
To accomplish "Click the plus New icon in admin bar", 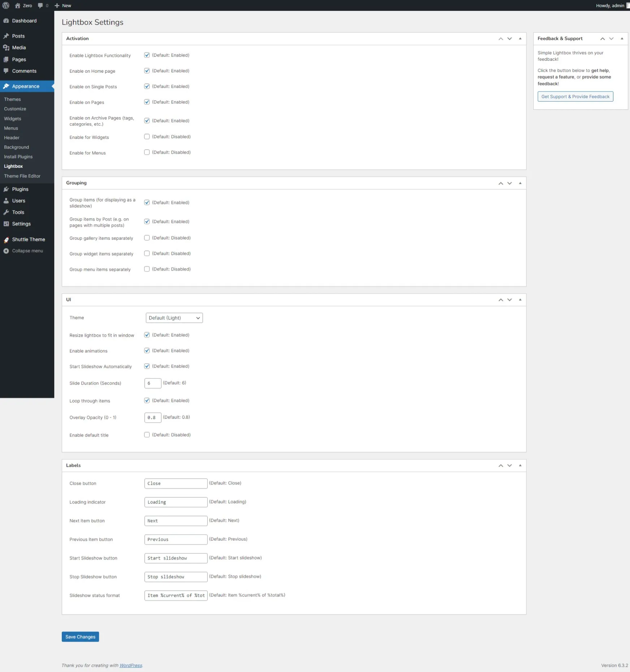I will click(x=57, y=5).
